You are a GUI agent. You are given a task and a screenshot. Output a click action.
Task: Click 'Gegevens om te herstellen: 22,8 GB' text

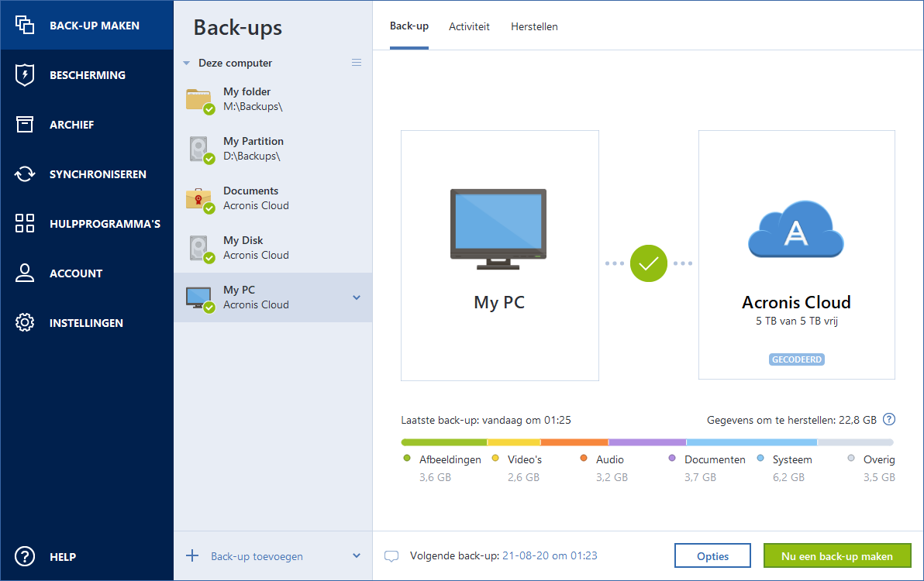pos(791,421)
